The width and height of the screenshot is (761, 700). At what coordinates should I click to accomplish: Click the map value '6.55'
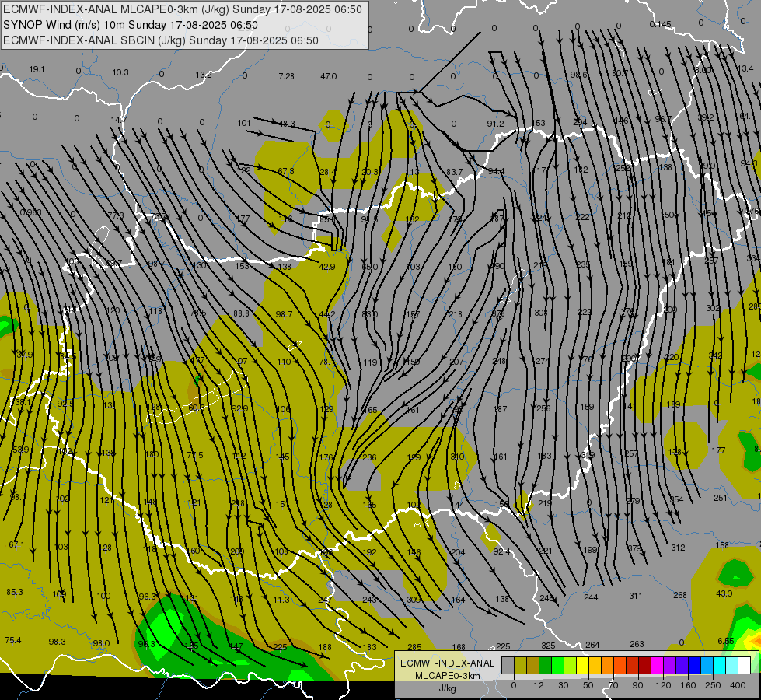point(725,641)
